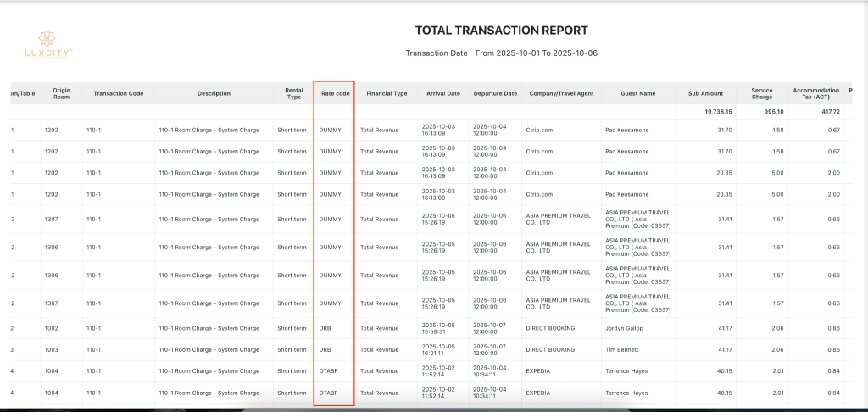Select the Departure Date column header
868x412 pixels.
tap(496, 93)
